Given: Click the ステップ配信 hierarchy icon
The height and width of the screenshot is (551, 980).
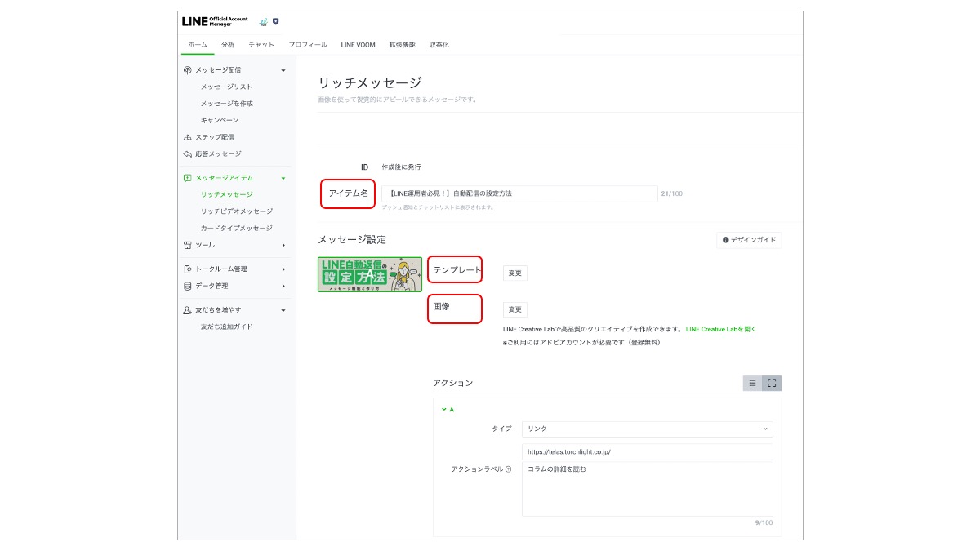Looking at the screenshot, I should pyautogui.click(x=188, y=137).
